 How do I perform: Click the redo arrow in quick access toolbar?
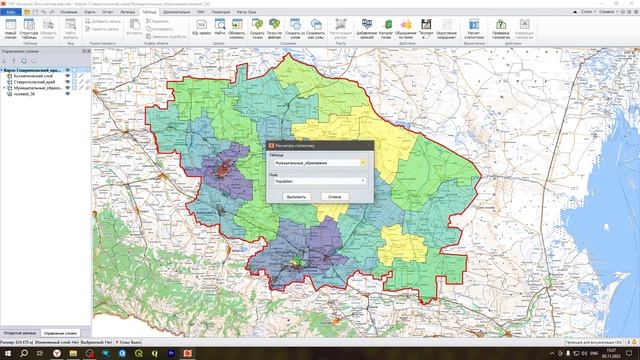coord(52,12)
